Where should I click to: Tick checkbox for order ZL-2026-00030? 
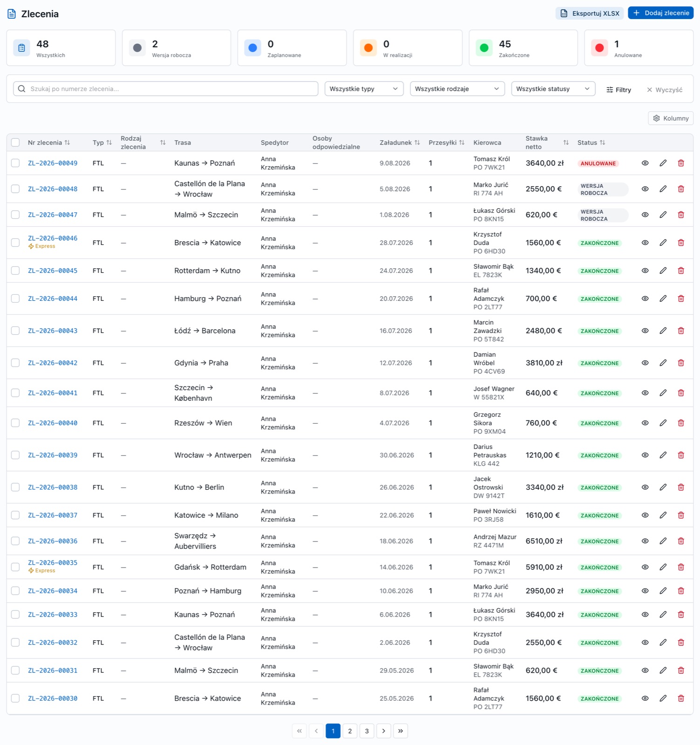pos(15,698)
